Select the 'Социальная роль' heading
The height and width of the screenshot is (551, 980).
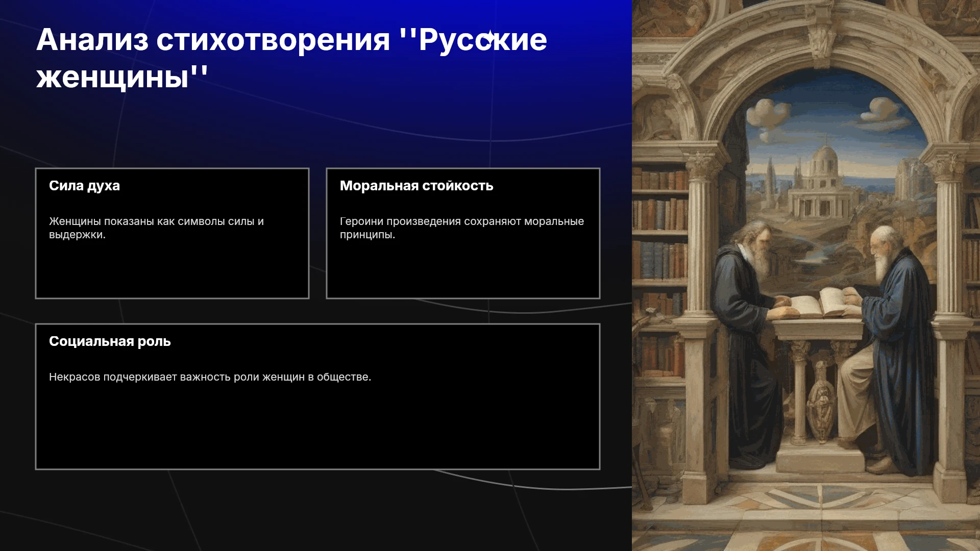[110, 341]
